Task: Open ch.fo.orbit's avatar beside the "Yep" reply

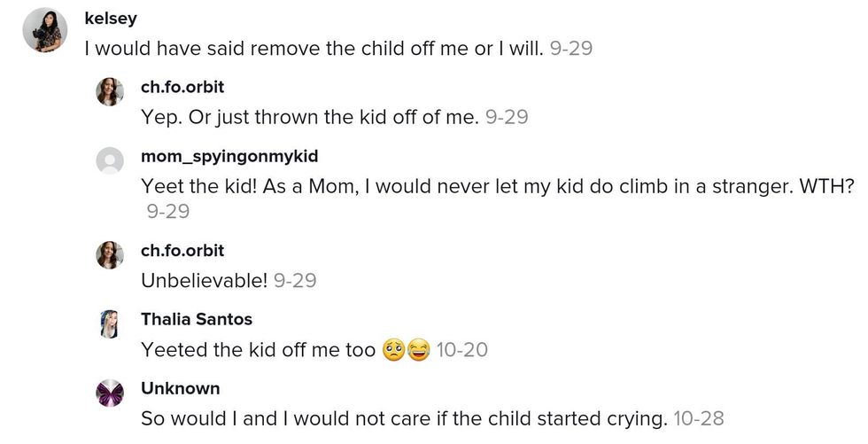Action: click(110, 91)
